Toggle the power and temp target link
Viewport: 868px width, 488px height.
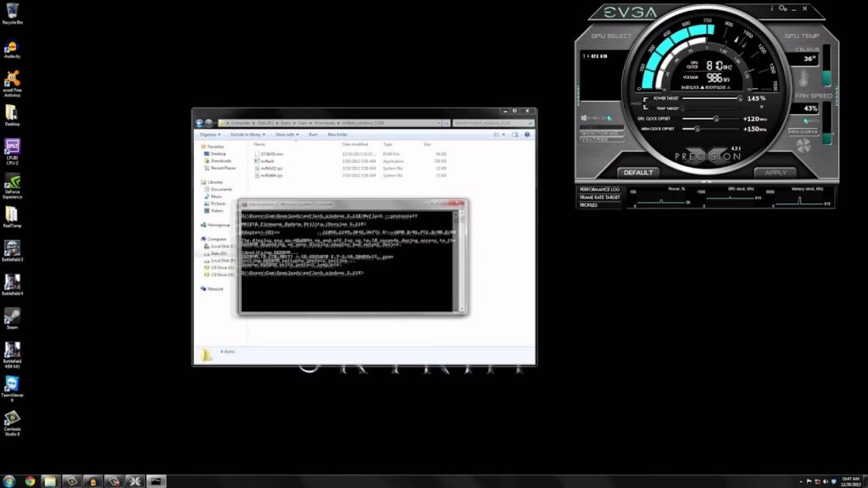pyautogui.click(x=645, y=103)
